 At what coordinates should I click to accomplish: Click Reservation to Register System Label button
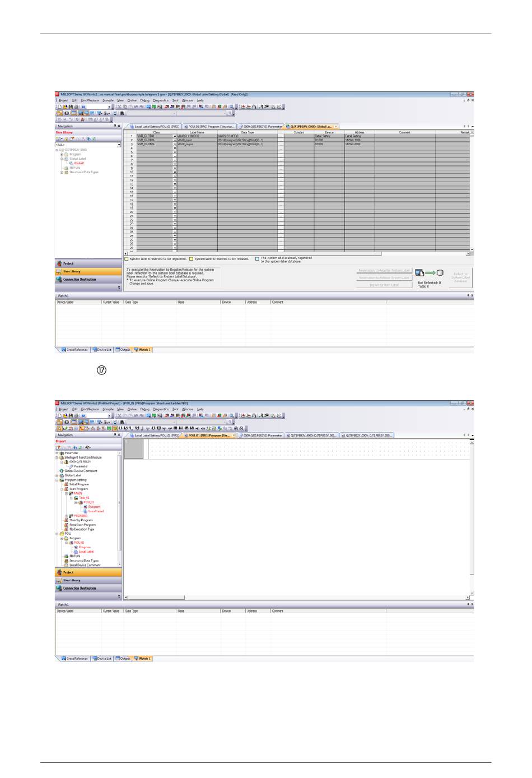click(x=384, y=270)
